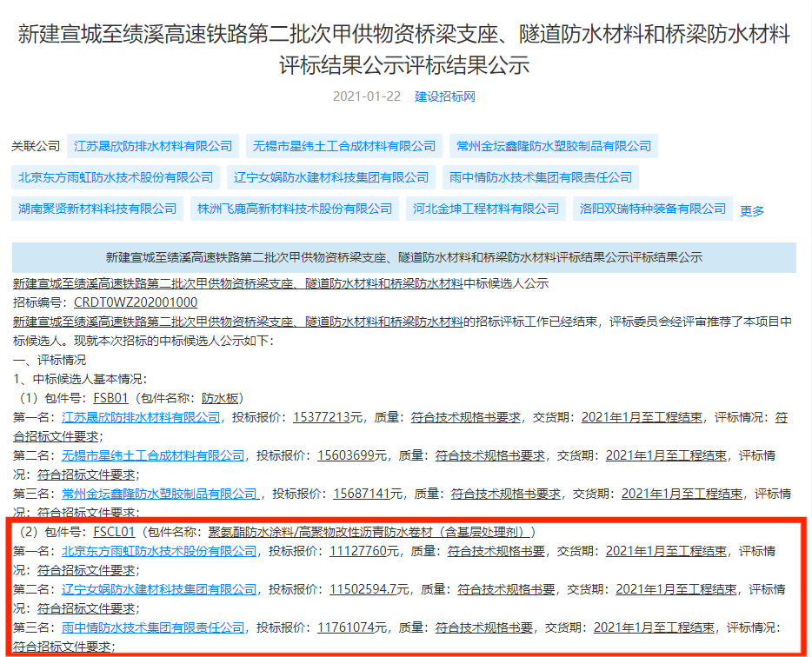Click the section heading 一、评标情况
Viewport: 812px width, 657px height.
(50, 360)
